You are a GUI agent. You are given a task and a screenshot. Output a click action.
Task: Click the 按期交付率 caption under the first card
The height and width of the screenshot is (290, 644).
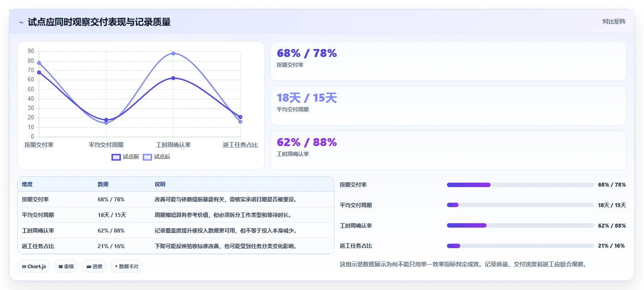[290, 65]
